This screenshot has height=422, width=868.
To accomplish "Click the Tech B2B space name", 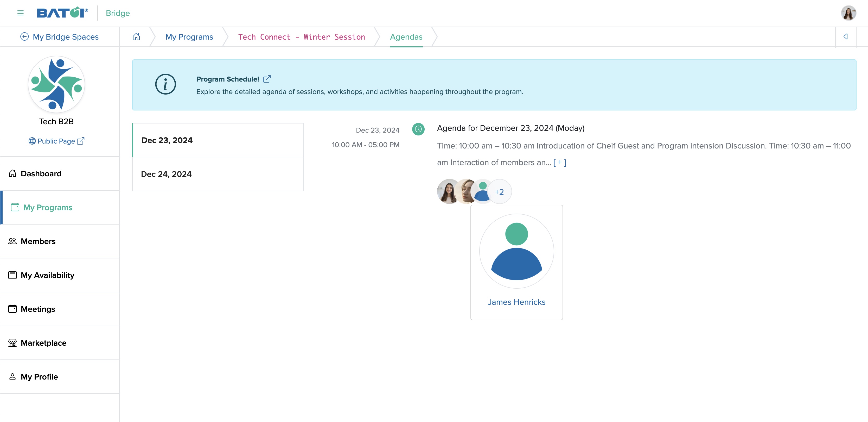I will tap(56, 121).
